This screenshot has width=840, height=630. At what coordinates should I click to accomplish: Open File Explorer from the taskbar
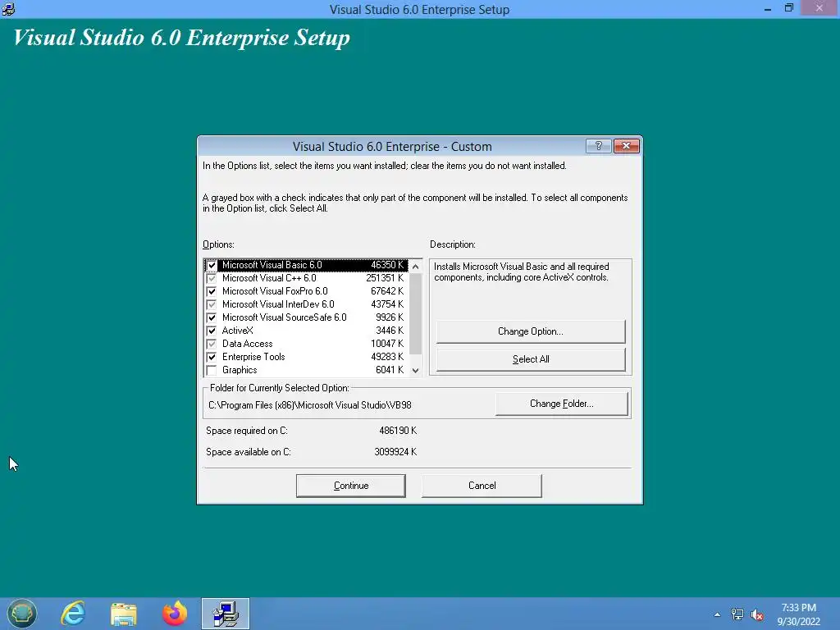(124, 614)
